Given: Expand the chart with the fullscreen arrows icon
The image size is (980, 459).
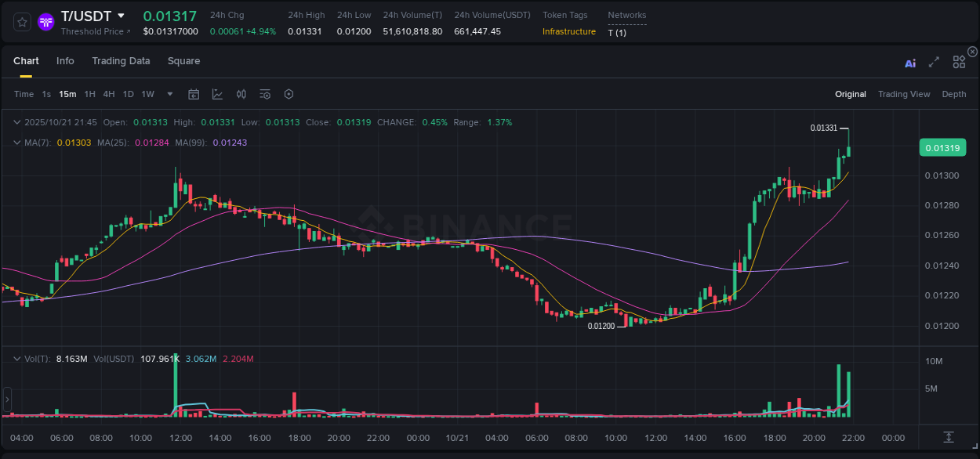Looking at the screenshot, I should point(934,61).
